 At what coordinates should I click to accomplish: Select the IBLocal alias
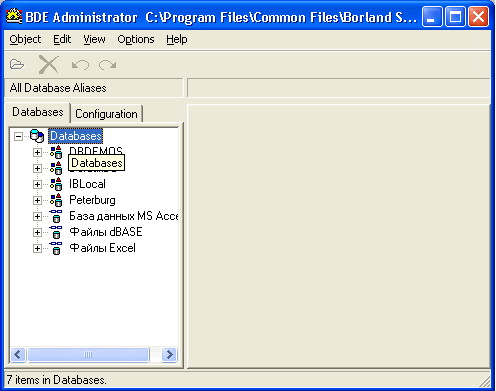tap(87, 184)
